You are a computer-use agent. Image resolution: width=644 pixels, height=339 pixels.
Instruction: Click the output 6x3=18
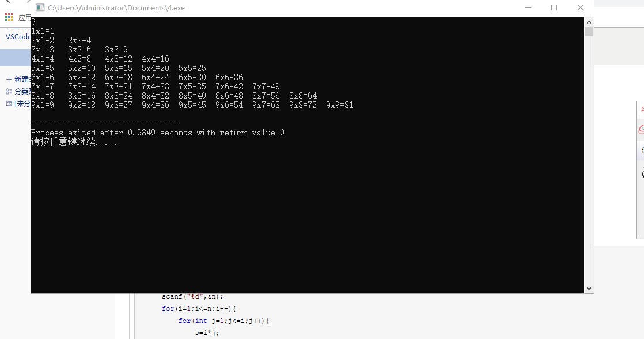[x=119, y=77]
